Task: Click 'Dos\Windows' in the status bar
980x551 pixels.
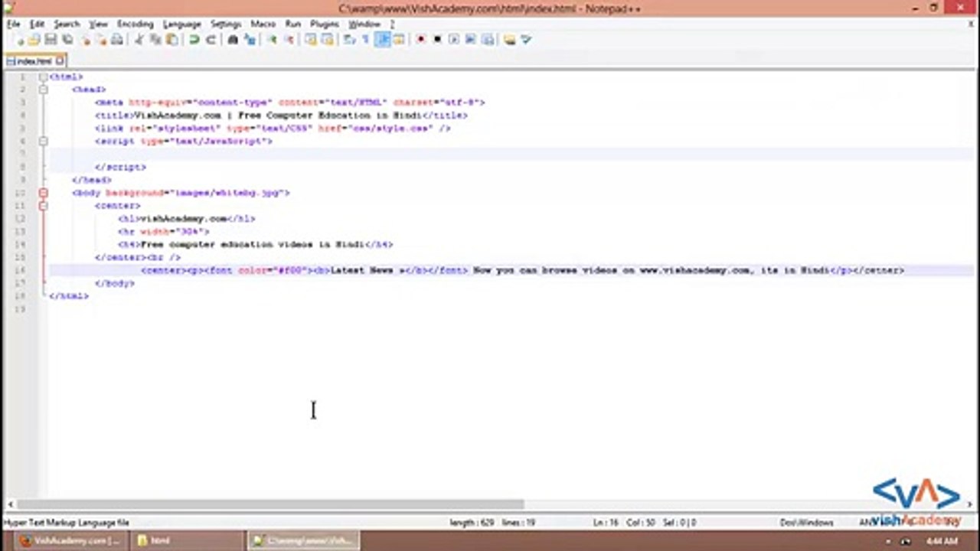Action: 806,523
